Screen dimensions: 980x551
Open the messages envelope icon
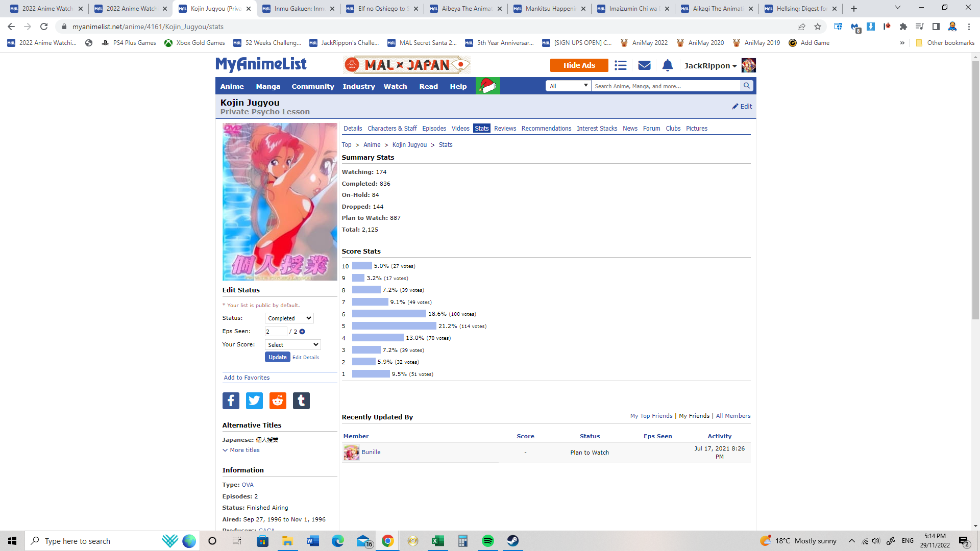point(644,65)
